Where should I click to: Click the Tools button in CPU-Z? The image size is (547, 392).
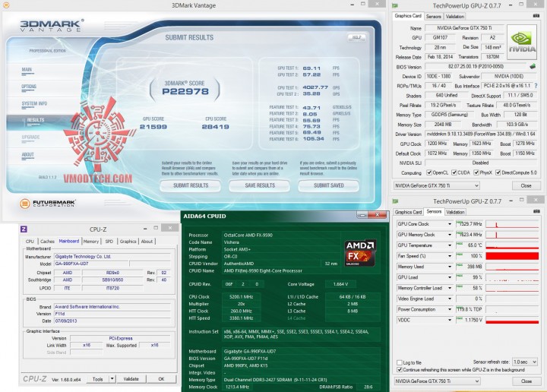(x=98, y=379)
